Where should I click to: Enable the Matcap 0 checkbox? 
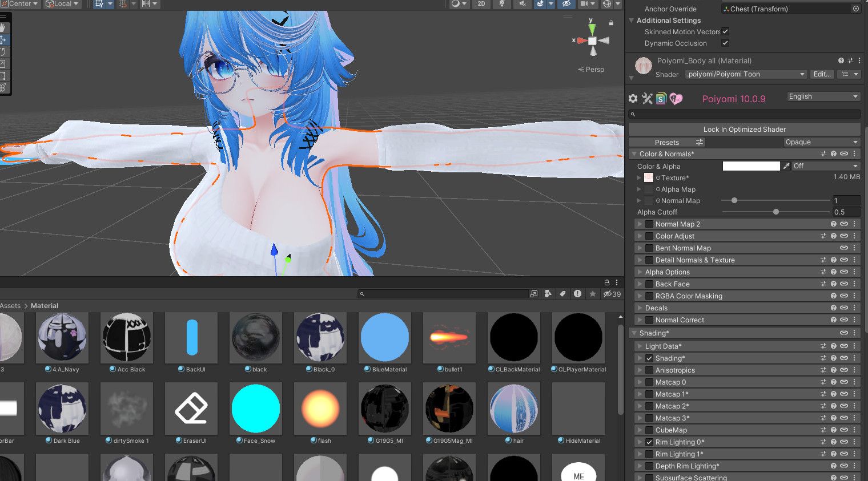click(x=649, y=382)
